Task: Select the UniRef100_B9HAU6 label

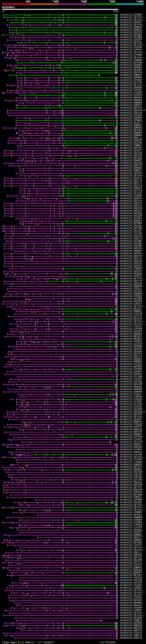Action: pyautogui.click(x=131, y=87)
